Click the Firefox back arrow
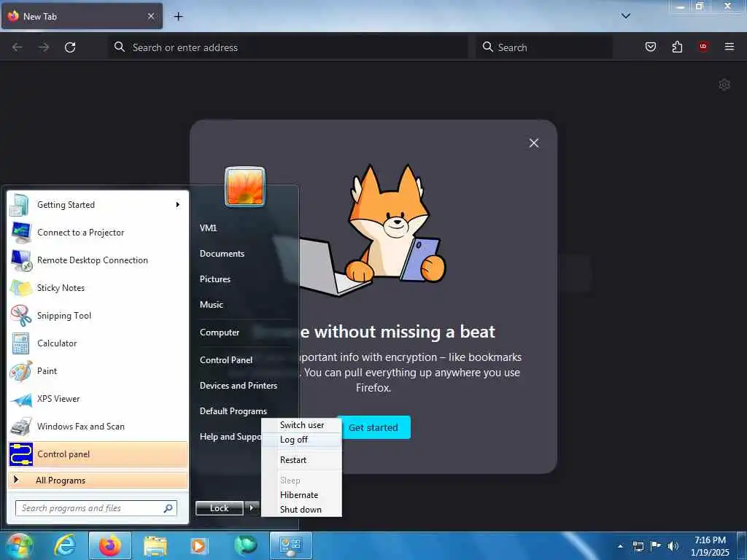 tap(18, 47)
